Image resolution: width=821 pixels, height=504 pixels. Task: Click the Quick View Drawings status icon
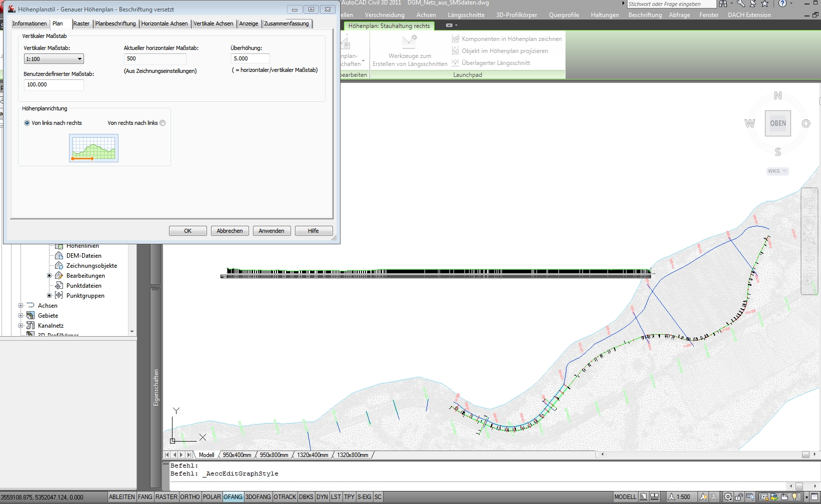654,497
